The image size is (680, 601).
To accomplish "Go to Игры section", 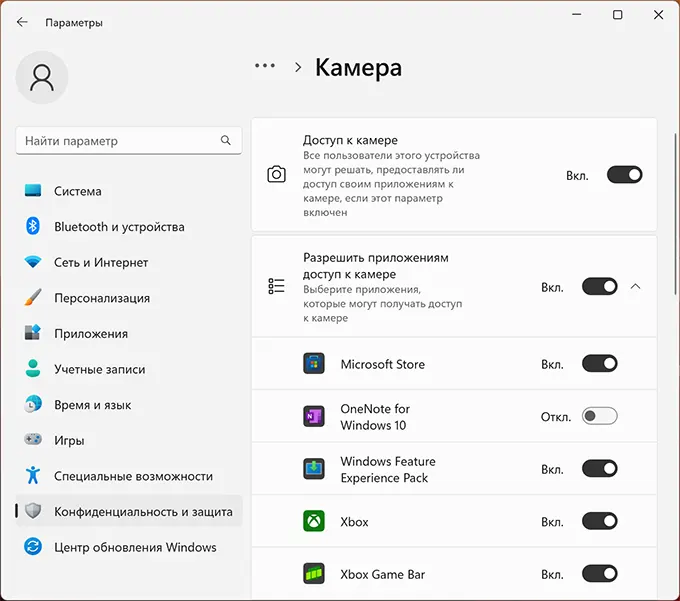I will (x=129, y=440).
